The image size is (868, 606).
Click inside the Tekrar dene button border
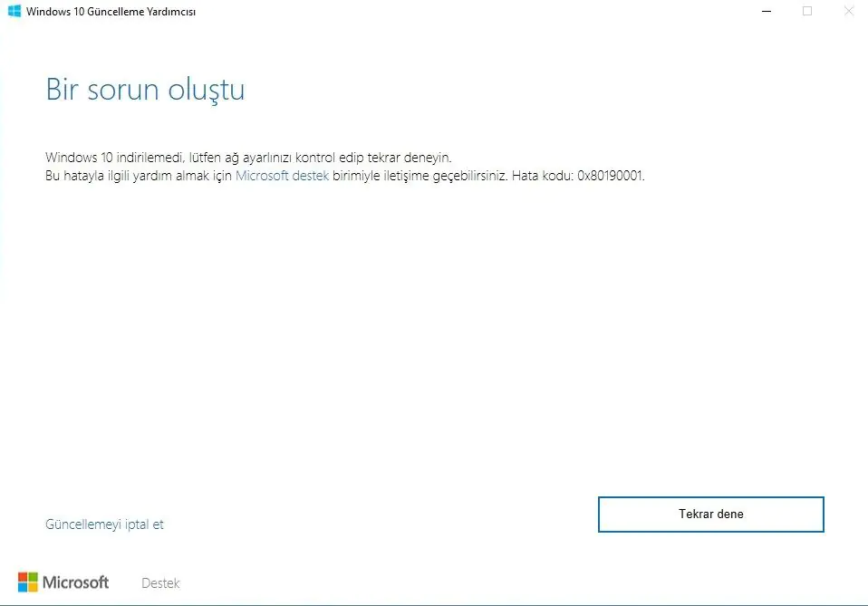click(710, 514)
